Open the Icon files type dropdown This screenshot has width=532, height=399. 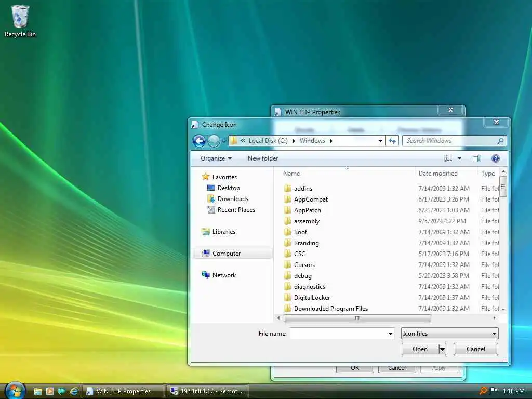(449, 334)
